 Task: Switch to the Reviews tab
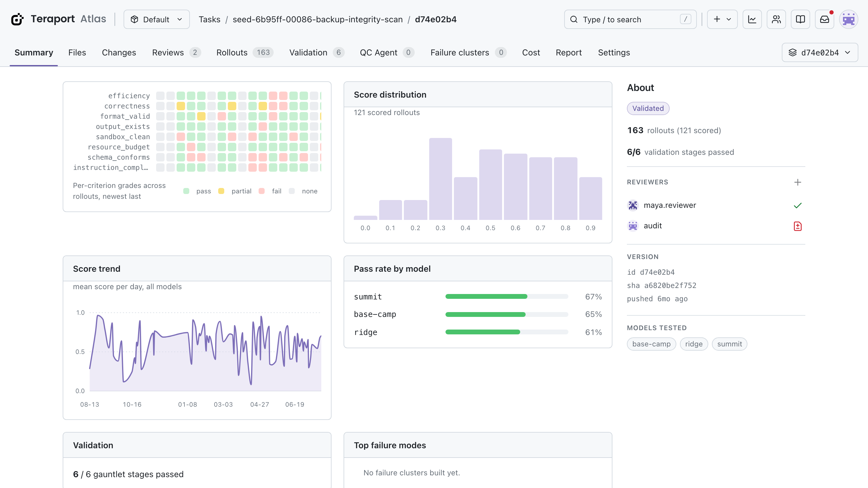click(x=176, y=52)
